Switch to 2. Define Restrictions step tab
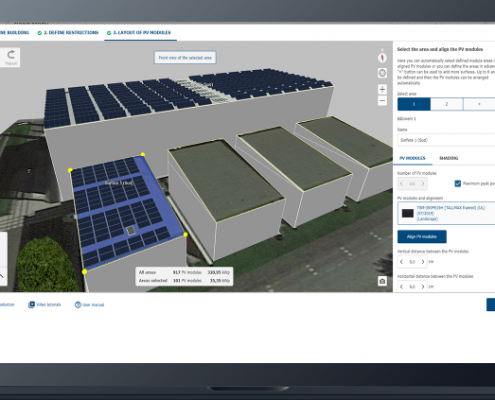This screenshot has height=400, width=495. coord(68,33)
